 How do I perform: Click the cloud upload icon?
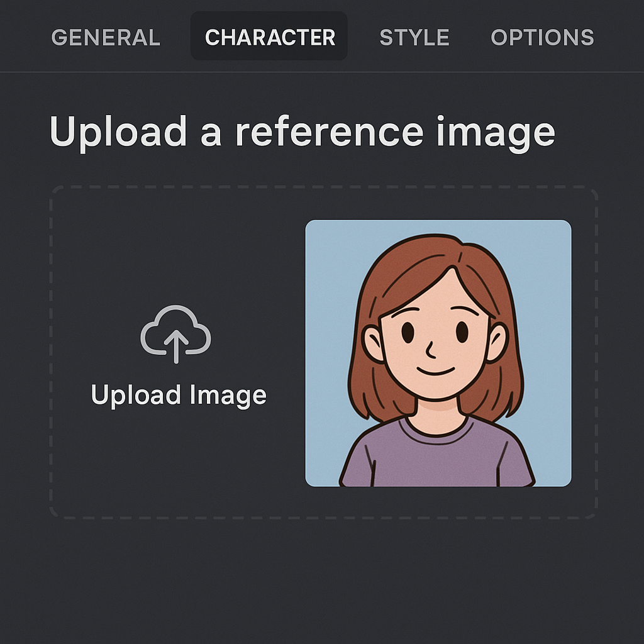[176, 333]
